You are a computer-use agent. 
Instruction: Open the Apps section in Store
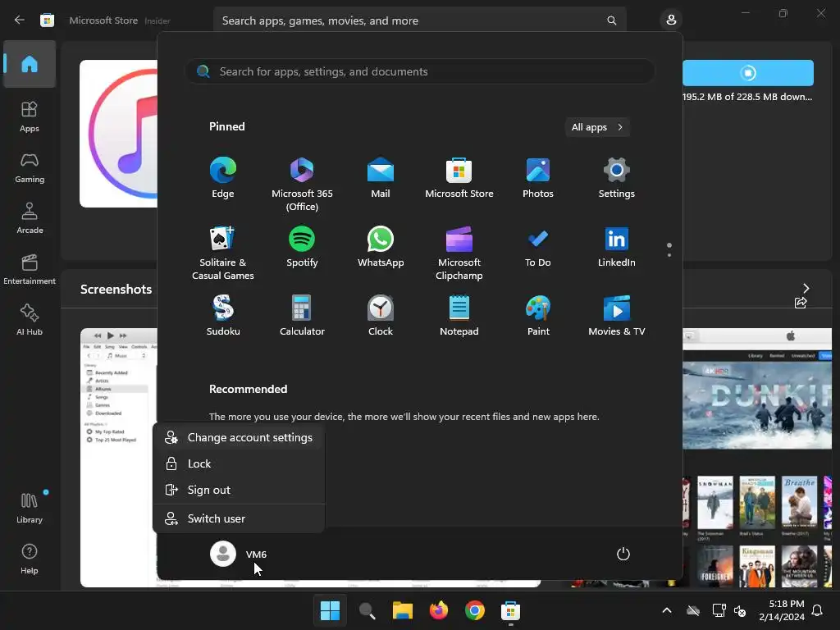[30, 116]
